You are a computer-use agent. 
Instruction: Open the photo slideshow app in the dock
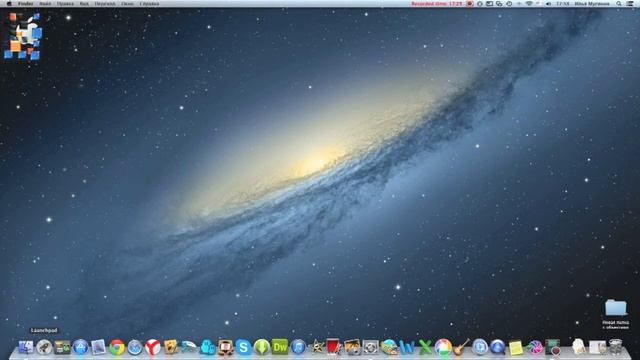[352, 347]
